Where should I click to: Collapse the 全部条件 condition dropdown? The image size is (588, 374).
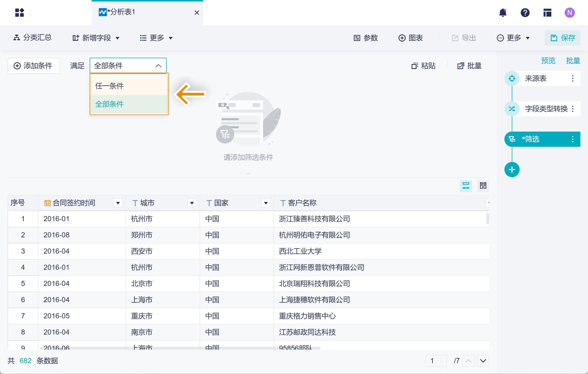[158, 66]
